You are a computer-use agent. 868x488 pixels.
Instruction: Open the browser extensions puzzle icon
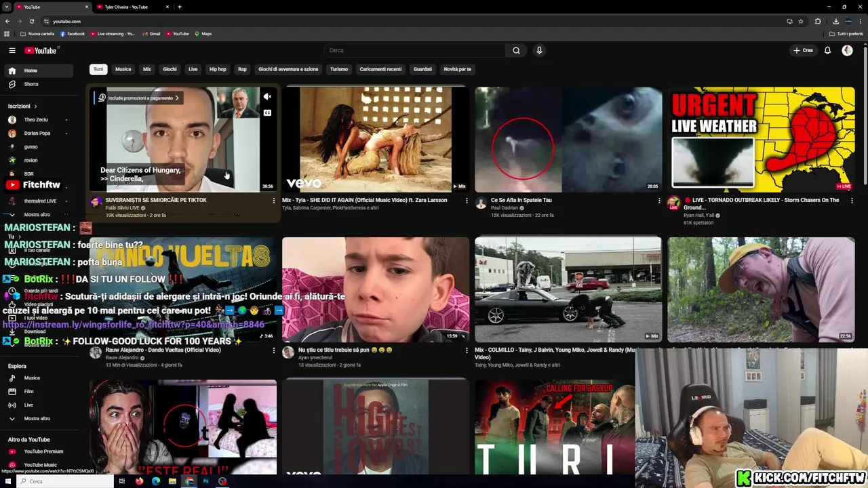[818, 21]
